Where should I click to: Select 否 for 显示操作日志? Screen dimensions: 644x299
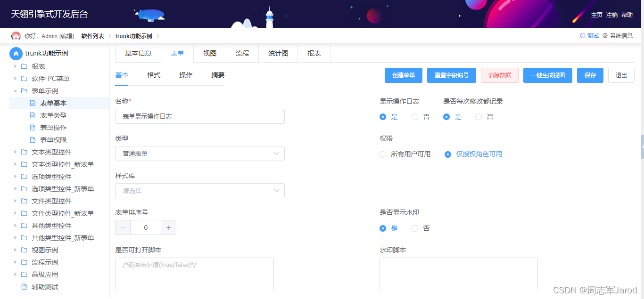pos(415,117)
